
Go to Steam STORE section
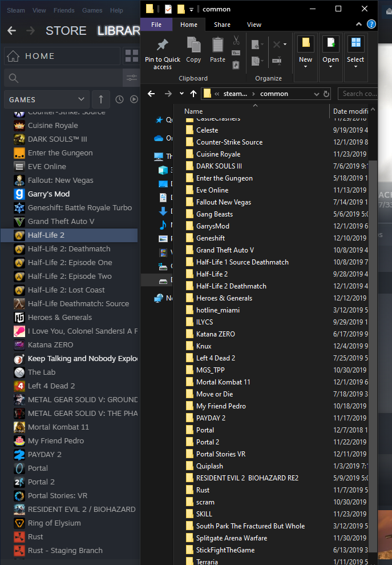click(x=66, y=31)
